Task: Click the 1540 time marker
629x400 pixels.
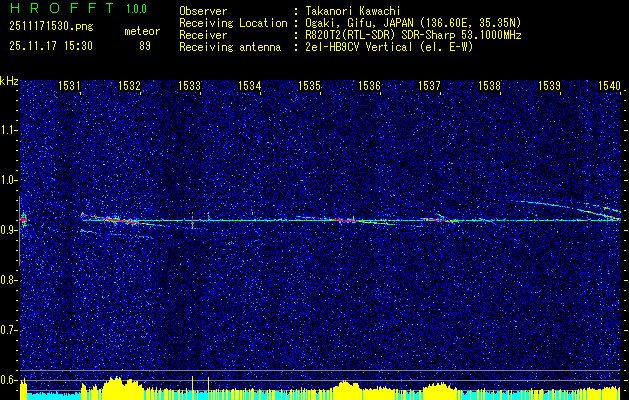Action: point(610,87)
